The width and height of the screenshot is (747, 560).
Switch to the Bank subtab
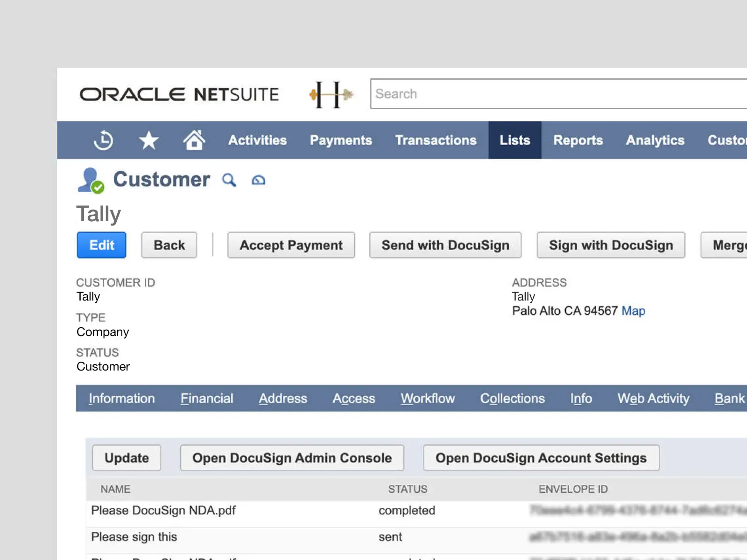point(730,398)
